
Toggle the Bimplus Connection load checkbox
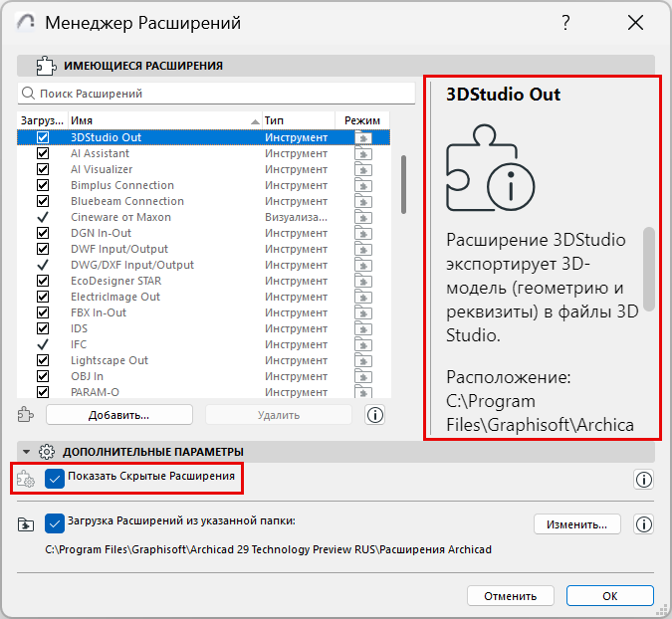[43, 185]
